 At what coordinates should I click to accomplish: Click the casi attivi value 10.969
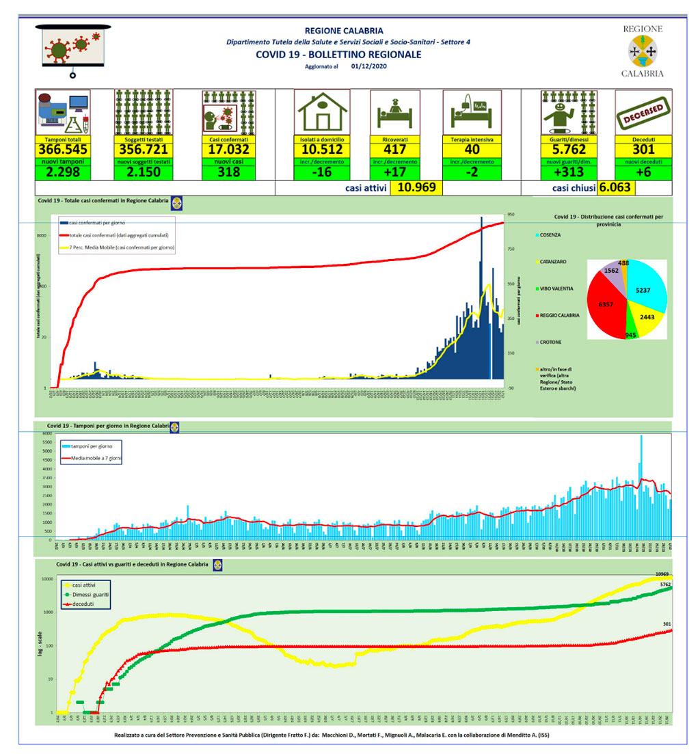pyautogui.click(x=416, y=187)
